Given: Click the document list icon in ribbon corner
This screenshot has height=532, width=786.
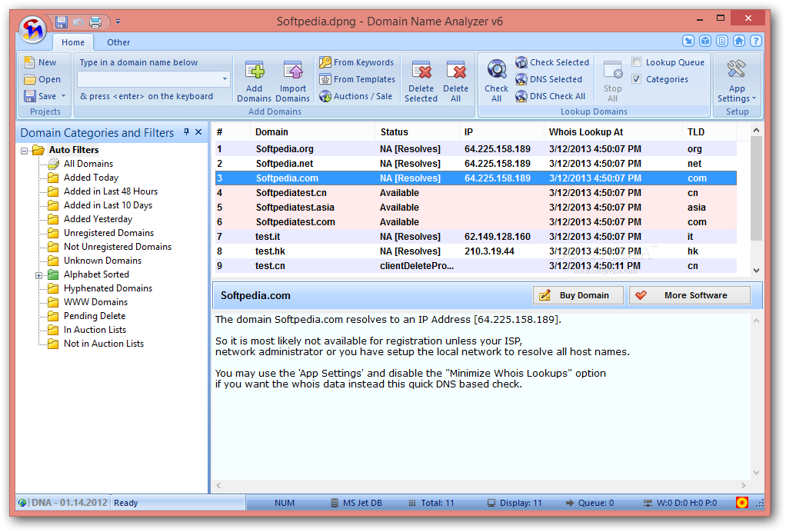Looking at the screenshot, I should click(722, 41).
